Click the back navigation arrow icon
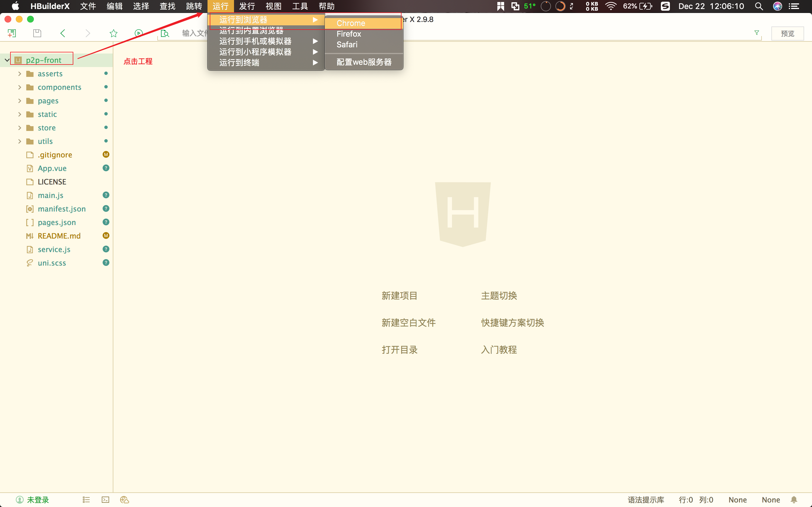The height and width of the screenshot is (507, 812). pyautogui.click(x=63, y=33)
